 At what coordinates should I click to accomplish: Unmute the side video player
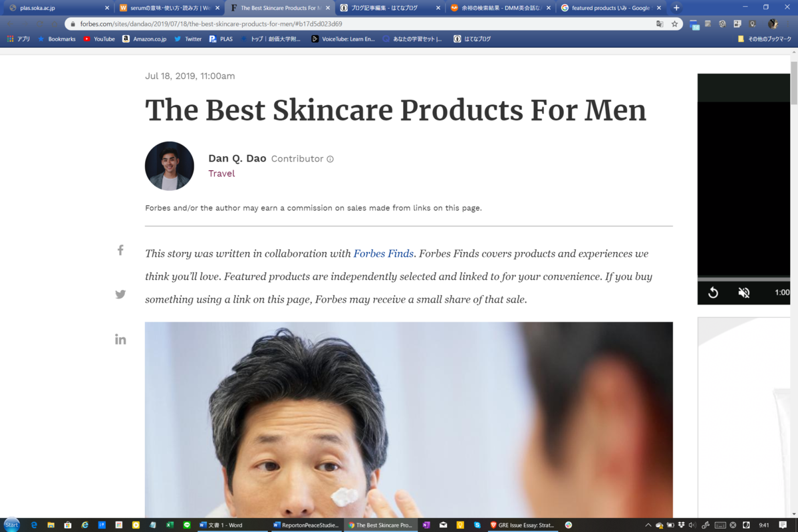click(744, 293)
